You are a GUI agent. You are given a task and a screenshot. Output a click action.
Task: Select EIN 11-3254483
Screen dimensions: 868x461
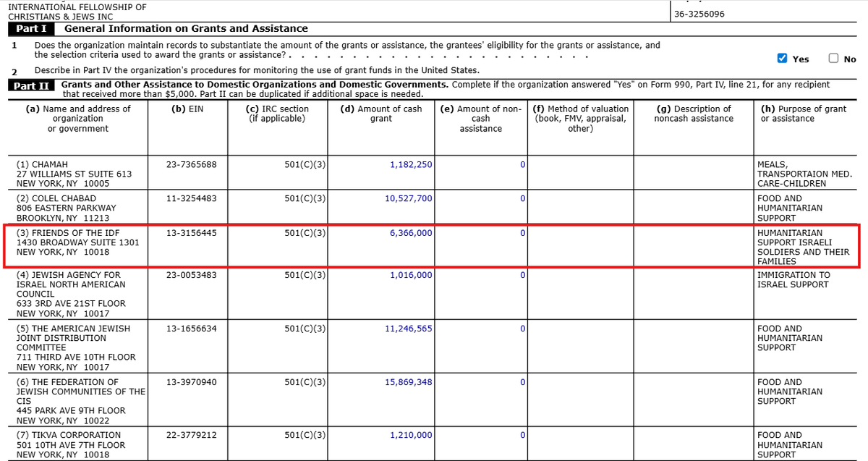click(x=191, y=198)
